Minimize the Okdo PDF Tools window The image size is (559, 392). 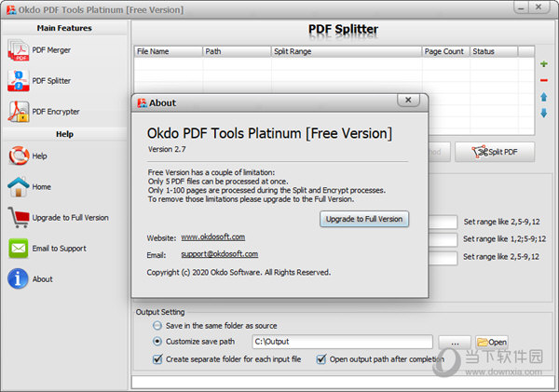(522, 7)
